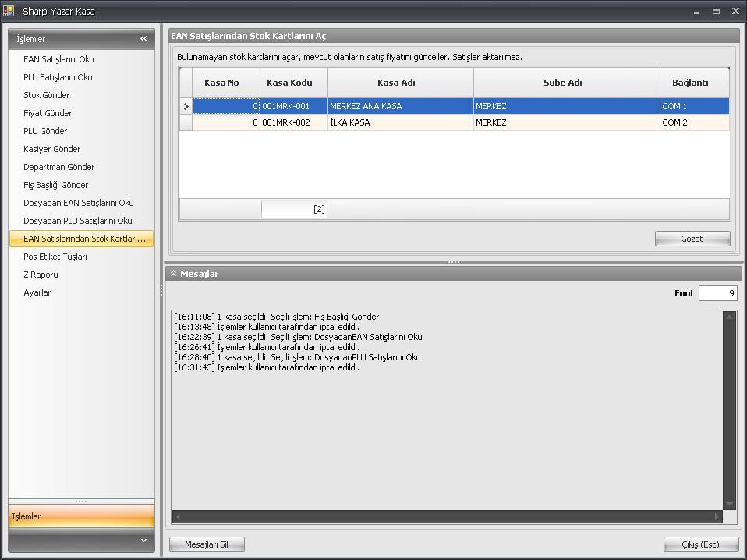Click the 001MRK-002 cell
This screenshot has width=747, height=560.
coord(294,122)
